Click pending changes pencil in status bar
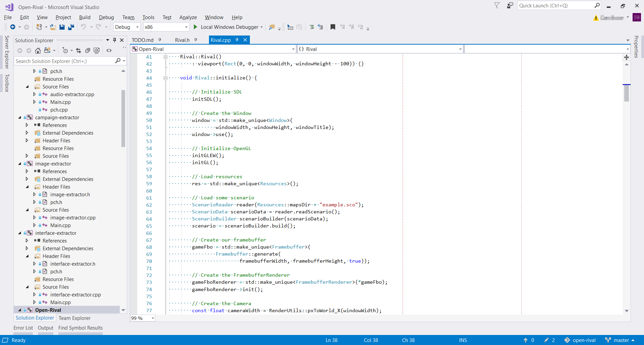 [546, 340]
